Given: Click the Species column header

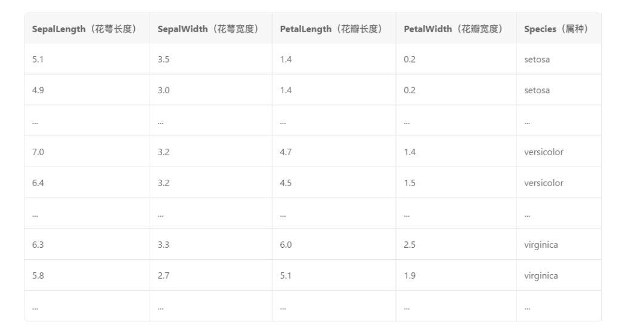Looking at the screenshot, I should tap(556, 29).
